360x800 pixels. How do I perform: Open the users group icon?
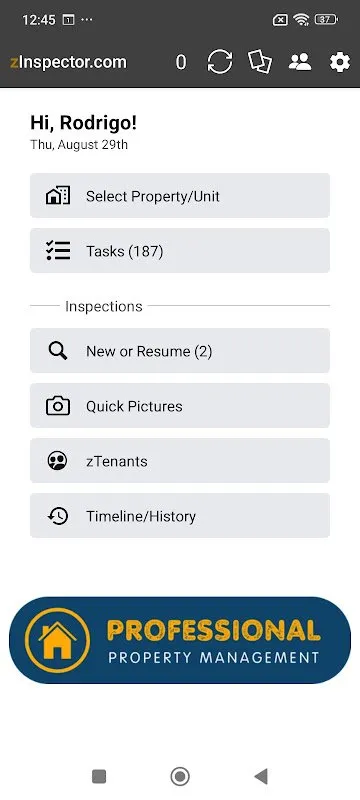click(x=300, y=62)
